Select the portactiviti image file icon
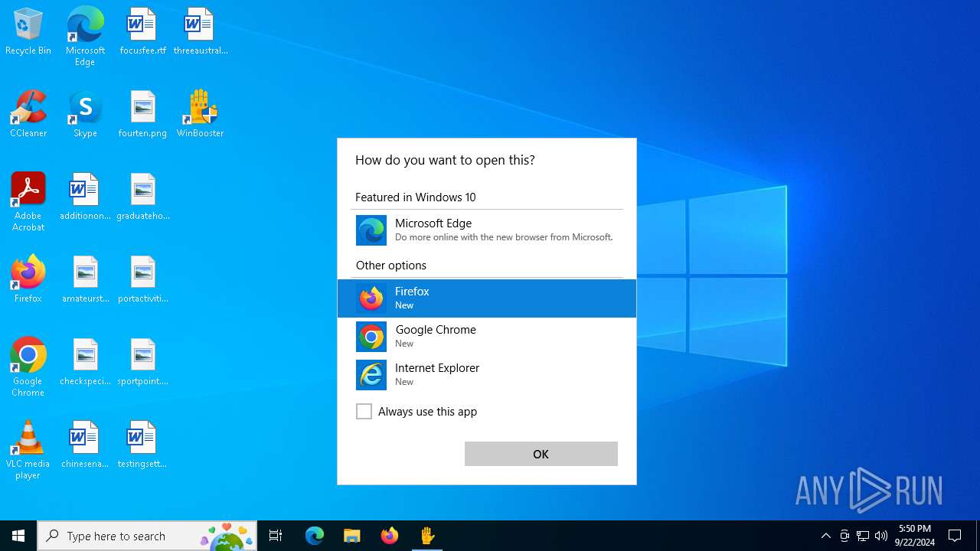The height and width of the screenshot is (551, 980). (x=142, y=280)
